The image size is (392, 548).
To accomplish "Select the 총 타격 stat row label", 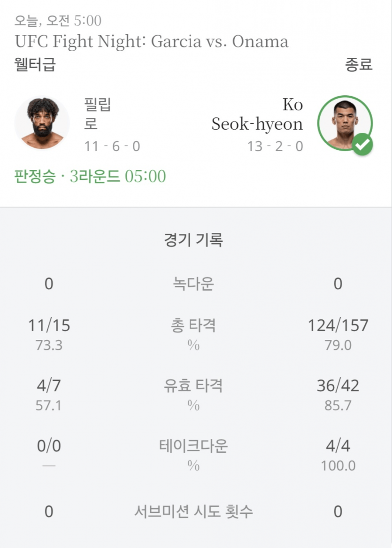I will tap(193, 325).
